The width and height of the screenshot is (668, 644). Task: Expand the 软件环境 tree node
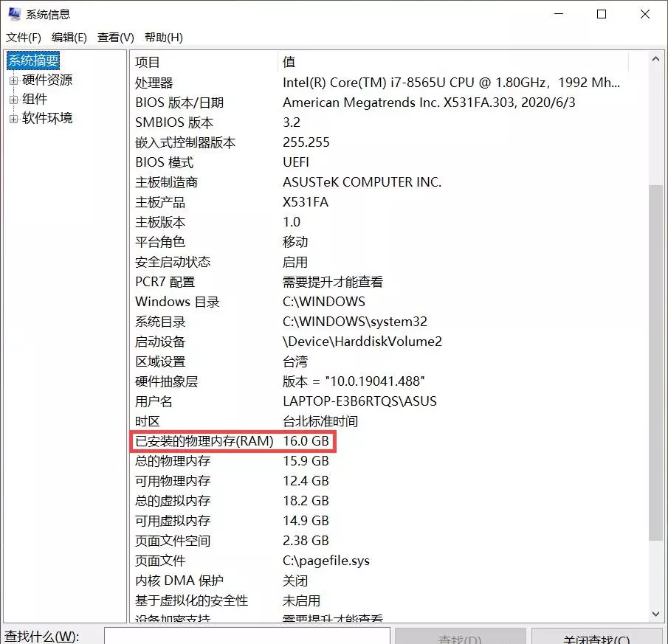[13, 119]
